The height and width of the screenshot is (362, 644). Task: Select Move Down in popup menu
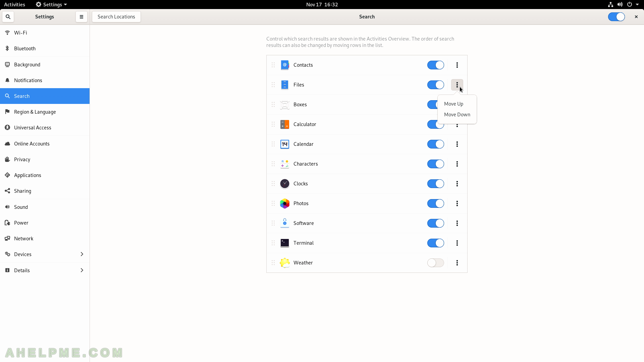[457, 115]
